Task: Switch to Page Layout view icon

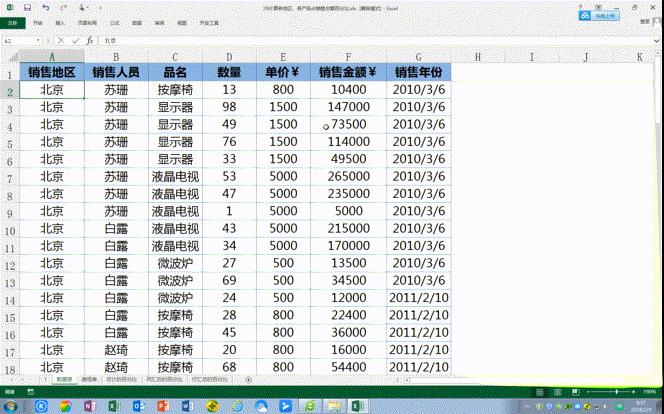Action: pos(558,392)
